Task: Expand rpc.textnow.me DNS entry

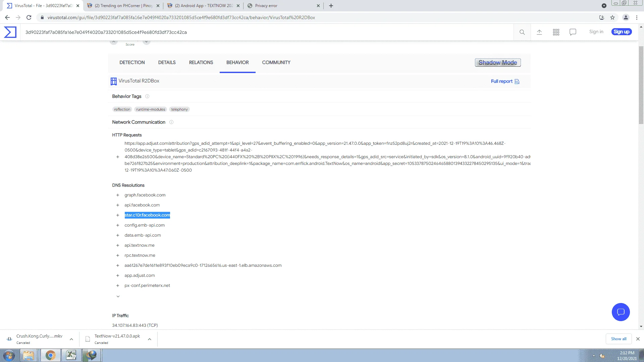Action: coord(118,255)
